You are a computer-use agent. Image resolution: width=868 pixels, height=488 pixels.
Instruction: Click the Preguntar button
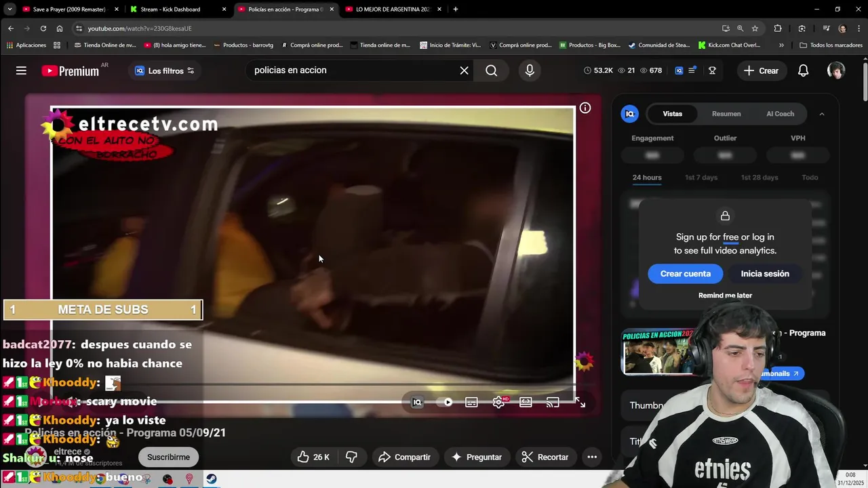[477, 457]
